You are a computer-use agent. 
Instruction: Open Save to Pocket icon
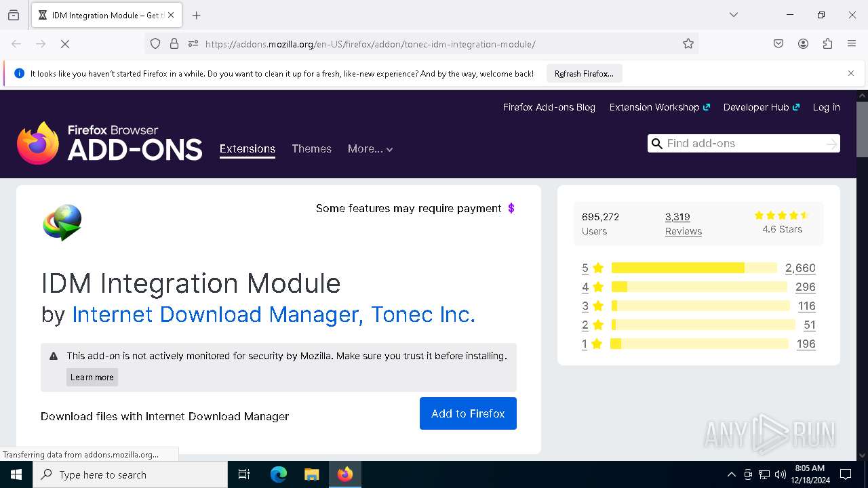coord(778,44)
